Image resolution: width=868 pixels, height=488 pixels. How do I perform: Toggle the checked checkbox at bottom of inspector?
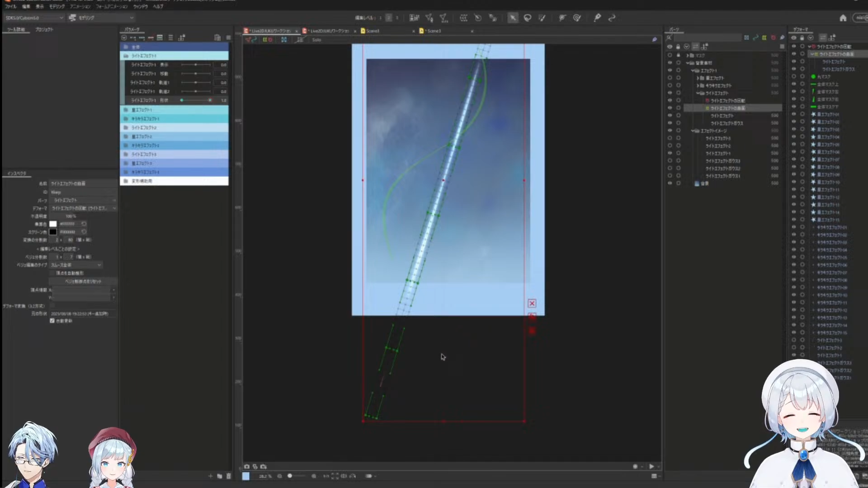click(x=52, y=321)
